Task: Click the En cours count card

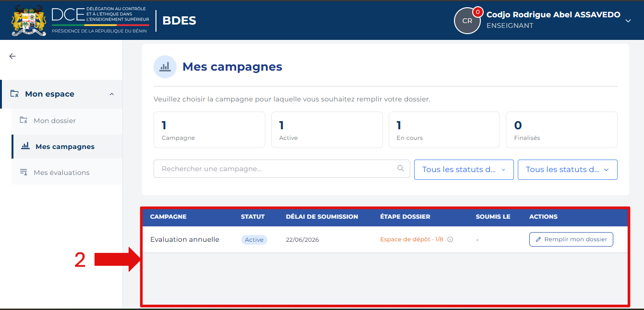Action: point(444,130)
